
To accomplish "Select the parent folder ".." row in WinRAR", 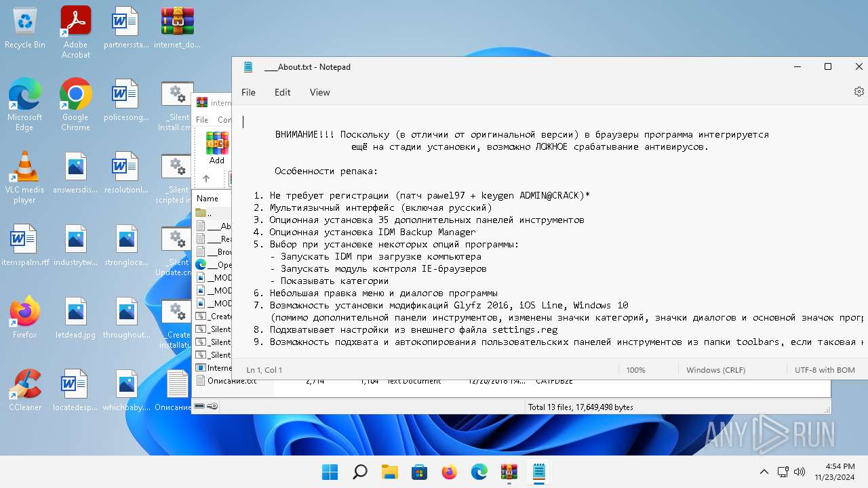I will (x=213, y=213).
